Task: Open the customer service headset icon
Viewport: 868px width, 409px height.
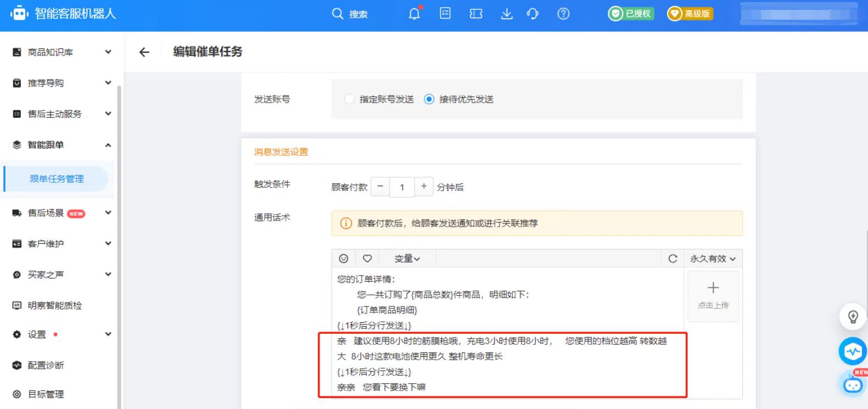Action: pos(533,14)
